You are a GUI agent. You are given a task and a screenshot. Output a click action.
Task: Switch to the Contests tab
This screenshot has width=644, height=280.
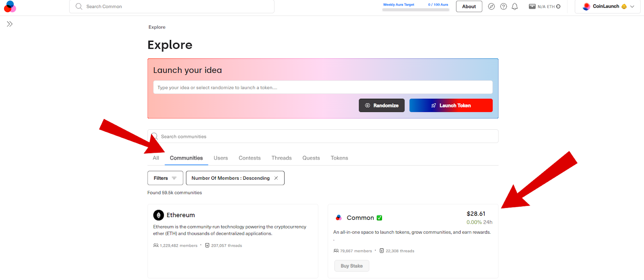pyautogui.click(x=250, y=158)
